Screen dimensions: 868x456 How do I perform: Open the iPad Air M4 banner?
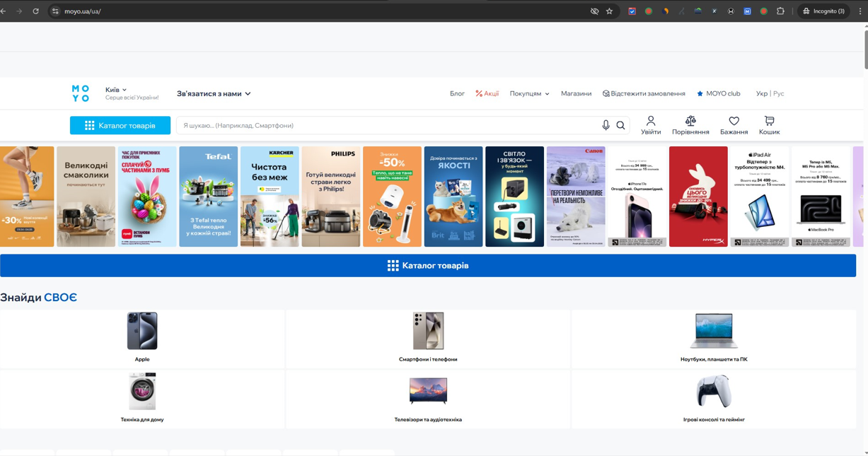[760, 197]
